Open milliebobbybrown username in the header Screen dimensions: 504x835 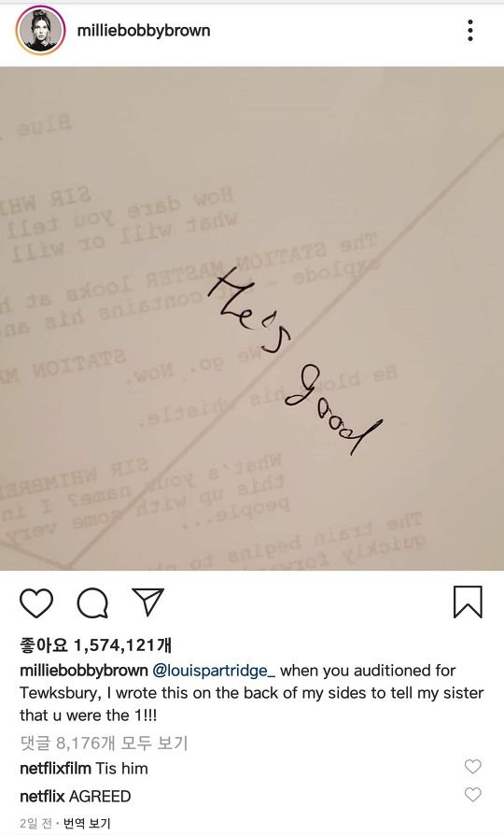144,30
